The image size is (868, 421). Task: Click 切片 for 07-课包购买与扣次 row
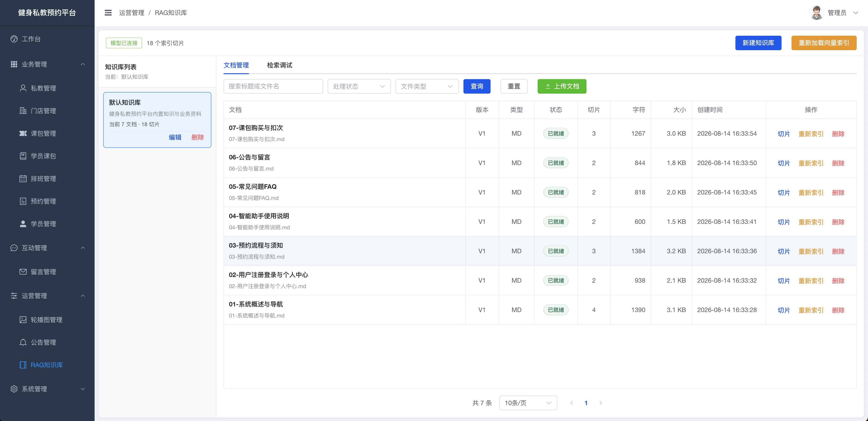pos(784,134)
